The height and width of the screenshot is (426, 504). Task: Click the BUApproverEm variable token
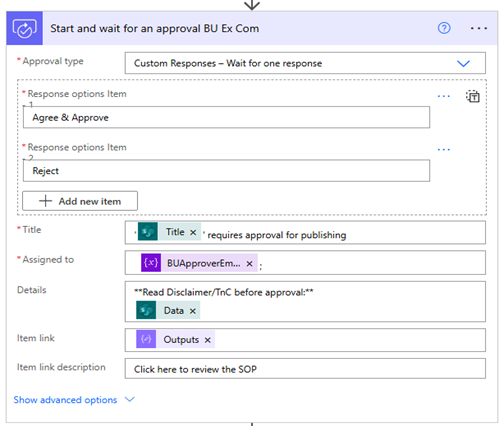click(x=199, y=263)
